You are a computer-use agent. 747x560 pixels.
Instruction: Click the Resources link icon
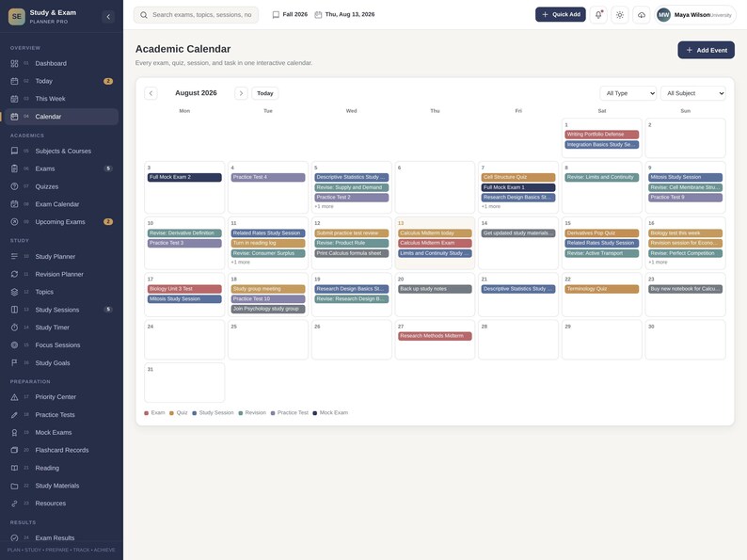point(14,504)
